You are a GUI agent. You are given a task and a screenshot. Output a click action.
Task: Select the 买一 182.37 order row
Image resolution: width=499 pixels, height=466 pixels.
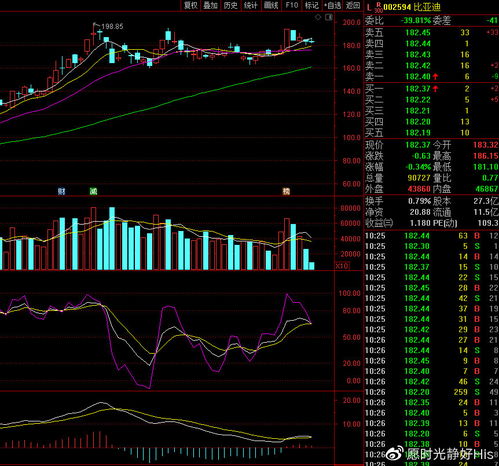(x=431, y=89)
